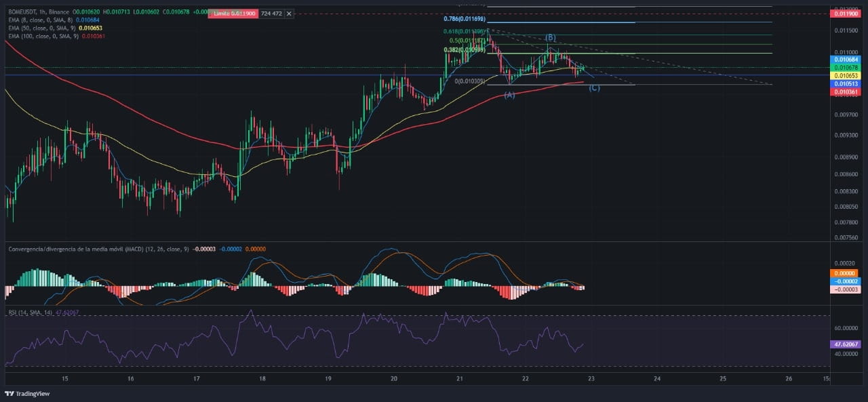Screen dimensions: 868x402
Task: Click 0.008600 on the price axis
Action: pyautogui.click(x=846, y=174)
